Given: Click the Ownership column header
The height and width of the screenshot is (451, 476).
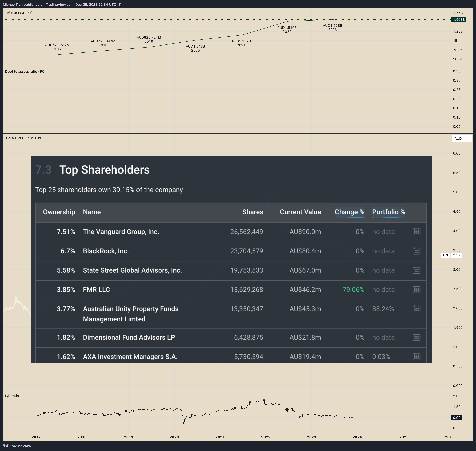Looking at the screenshot, I should 59,212.
